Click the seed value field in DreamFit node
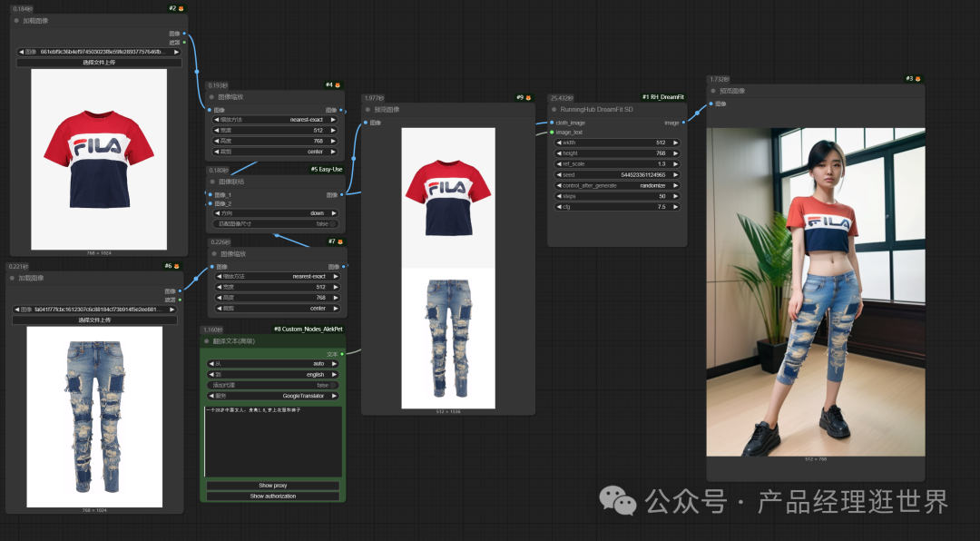Image resolution: width=980 pixels, height=541 pixels. [x=617, y=175]
